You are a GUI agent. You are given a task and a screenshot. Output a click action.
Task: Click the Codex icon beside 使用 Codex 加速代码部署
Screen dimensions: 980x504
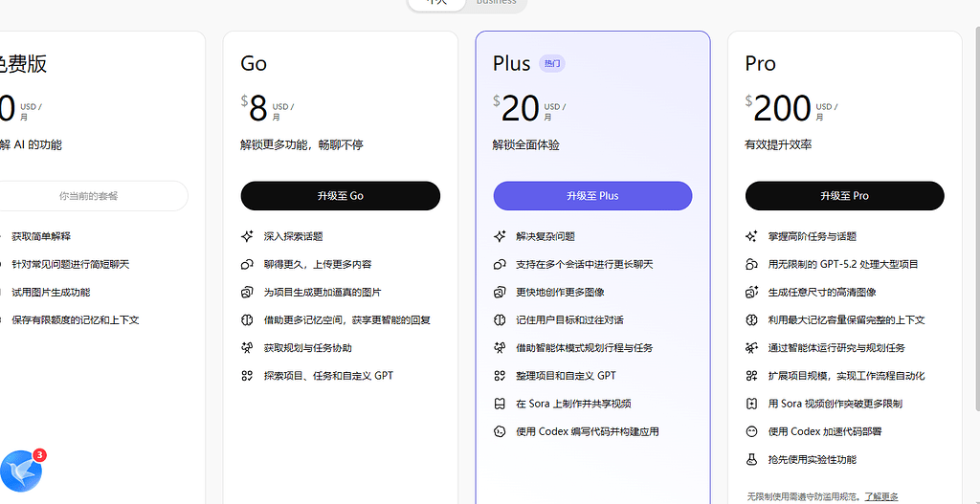pyautogui.click(x=751, y=431)
